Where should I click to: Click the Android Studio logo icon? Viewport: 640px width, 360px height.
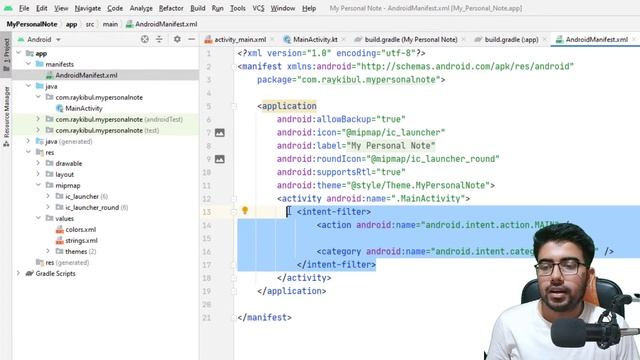(8, 8)
